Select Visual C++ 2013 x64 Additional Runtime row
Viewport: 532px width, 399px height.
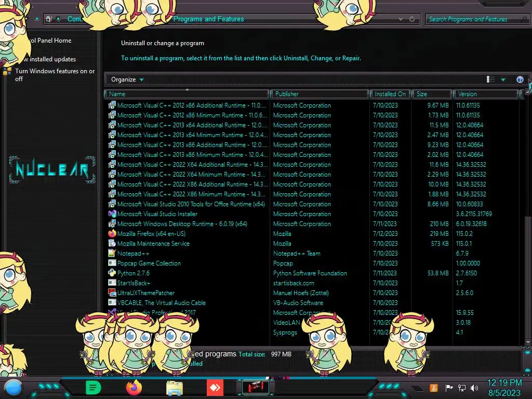(x=312, y=125)
